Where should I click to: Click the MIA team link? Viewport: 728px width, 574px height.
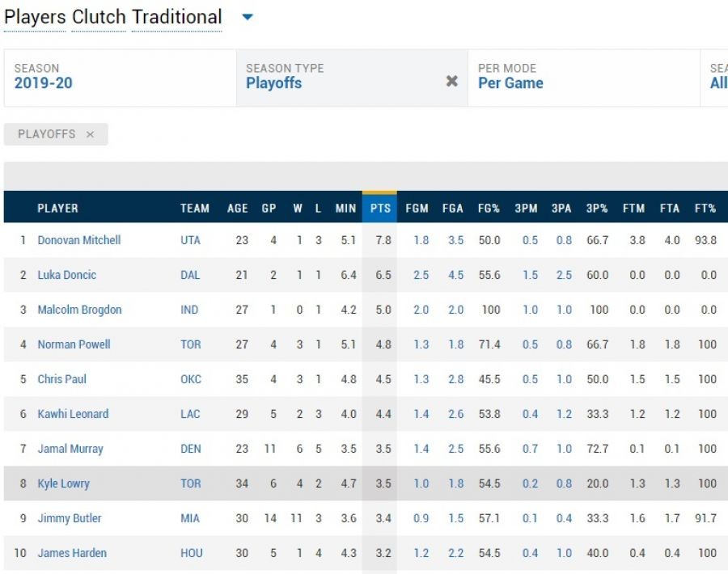[x=190, y=518]
